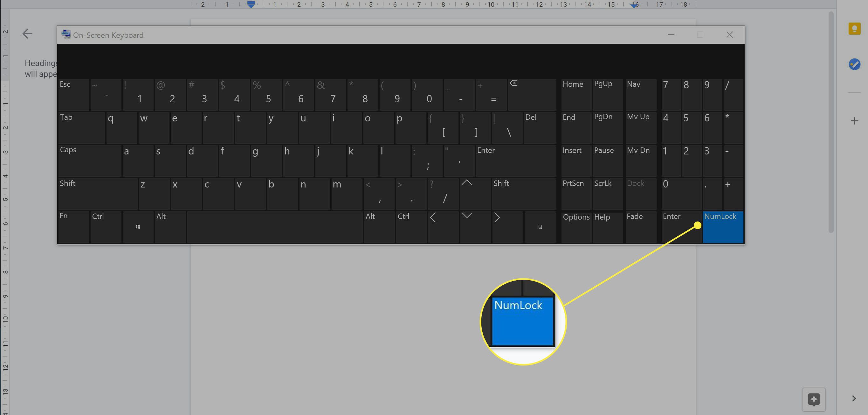Viewport: 868px width, 415px height.
Task: Click the letter g key
Action: tap(266, 161)
